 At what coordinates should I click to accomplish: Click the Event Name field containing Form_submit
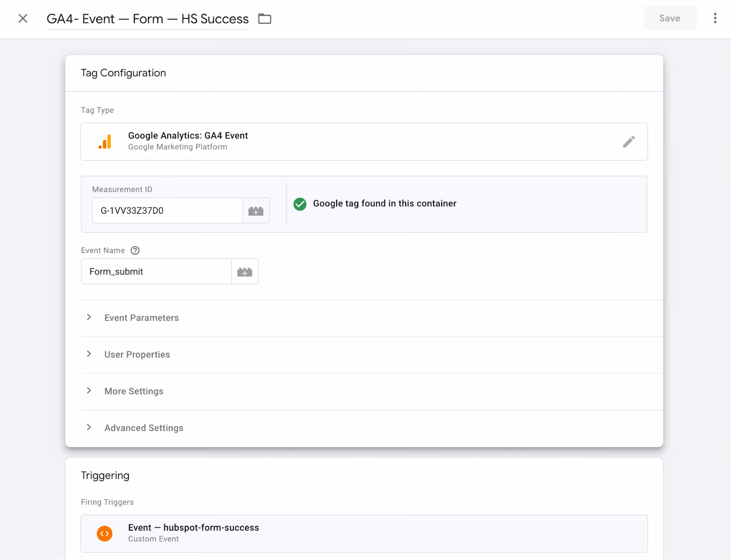tap(156, 272)
